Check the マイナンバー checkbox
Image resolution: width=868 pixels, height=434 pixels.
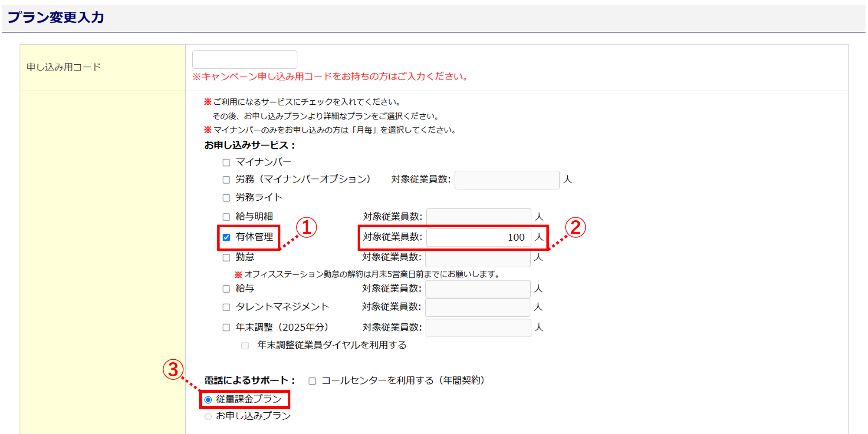(x=226, y=162)
